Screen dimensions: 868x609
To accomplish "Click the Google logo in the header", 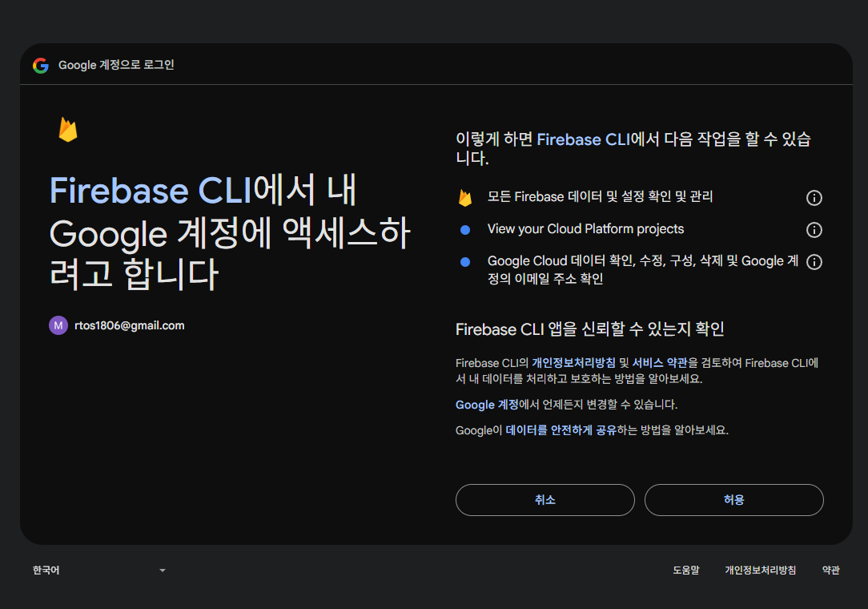I will (x=40, y=66).
